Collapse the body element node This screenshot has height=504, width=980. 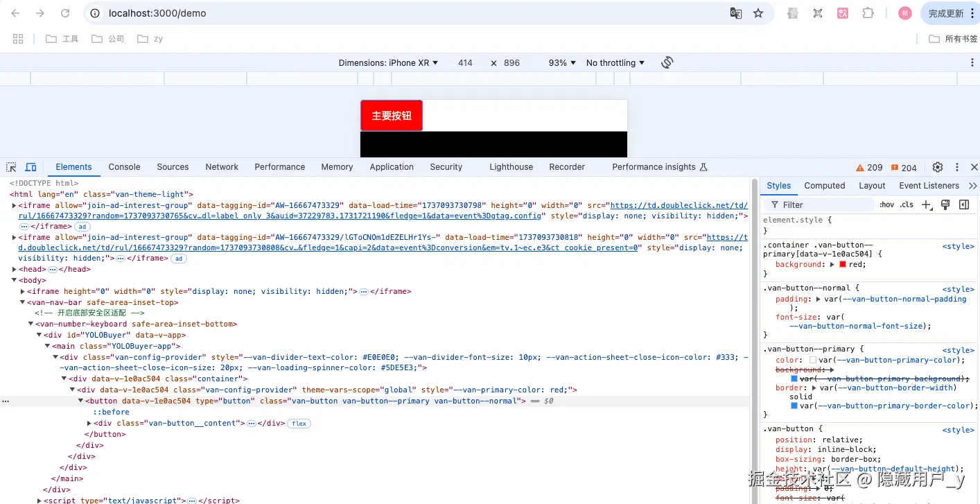[15, 281]
